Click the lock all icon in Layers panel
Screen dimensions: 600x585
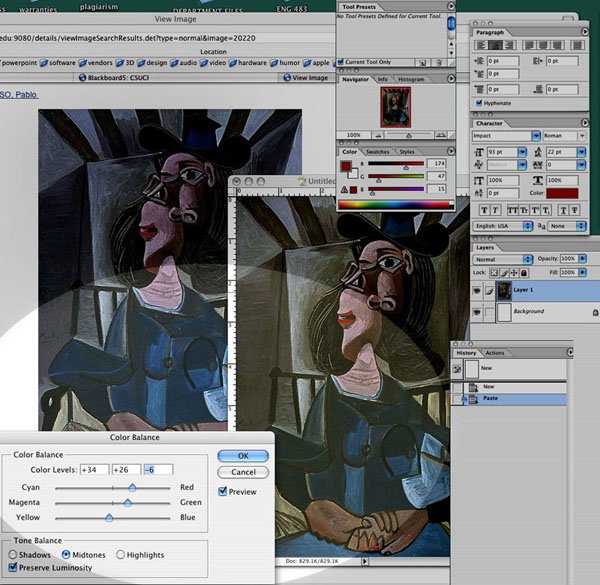click(524, 273)
